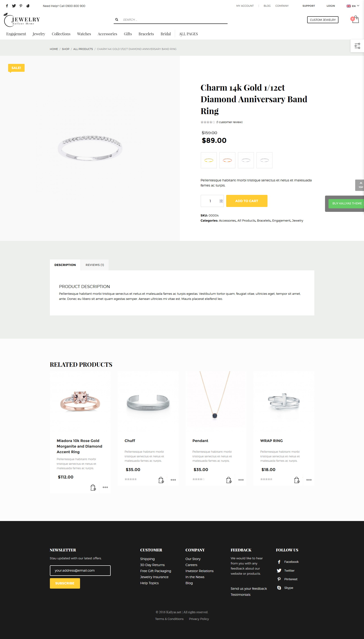Screen dimensions: 364x639
Task: Open more options dots for WRAP RING
Action: click(309, 480)
